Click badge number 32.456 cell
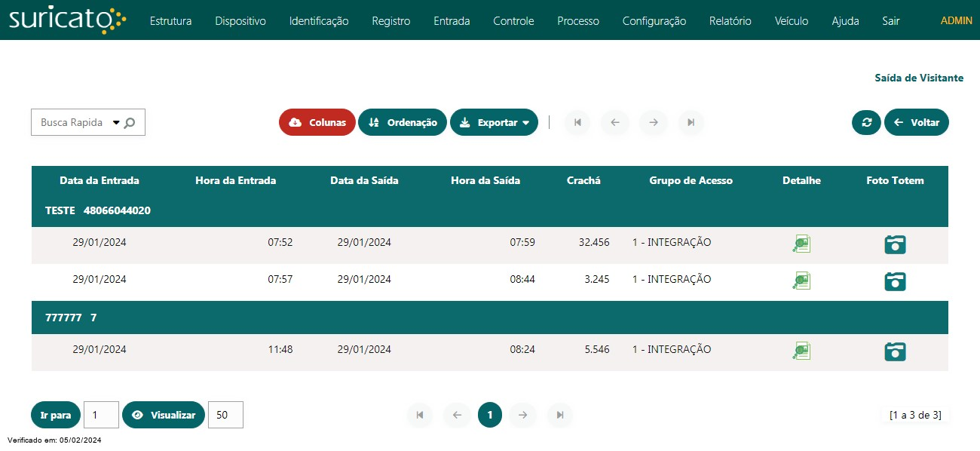Screen dimensions: 980x451 (594, 242)
